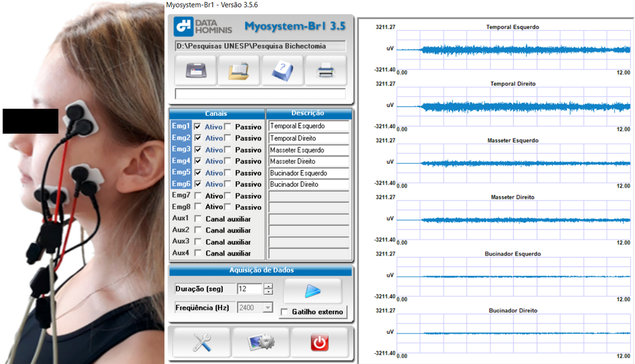Check Passivo for Emg5
The height and width of the screenshot is (364, 635).
click(228, 172)
